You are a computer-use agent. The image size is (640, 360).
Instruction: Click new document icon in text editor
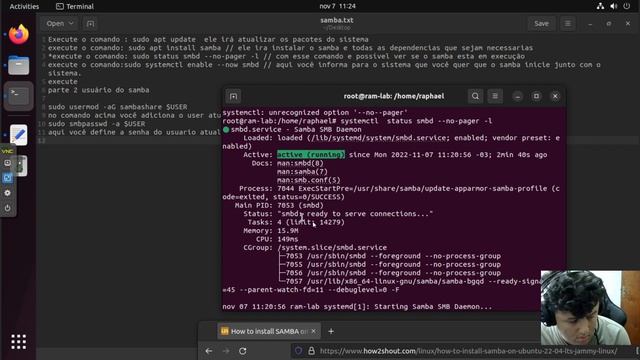(x=90, y=24)
